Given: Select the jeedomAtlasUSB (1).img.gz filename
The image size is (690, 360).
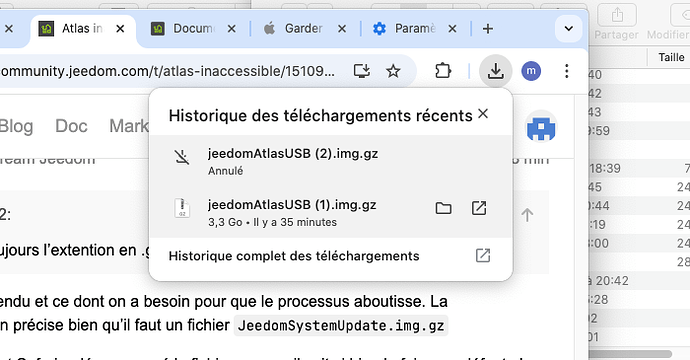Looking at the screenshot, I should (x=292, y=205).
